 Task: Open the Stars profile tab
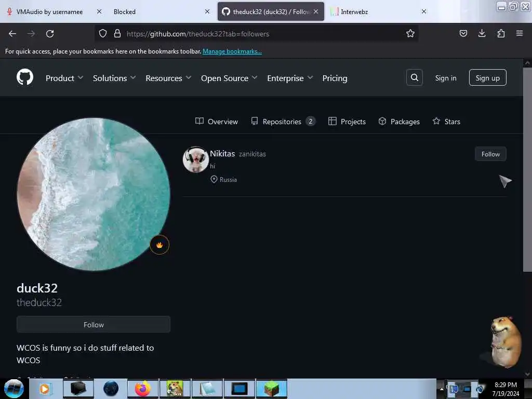[446, 122]
